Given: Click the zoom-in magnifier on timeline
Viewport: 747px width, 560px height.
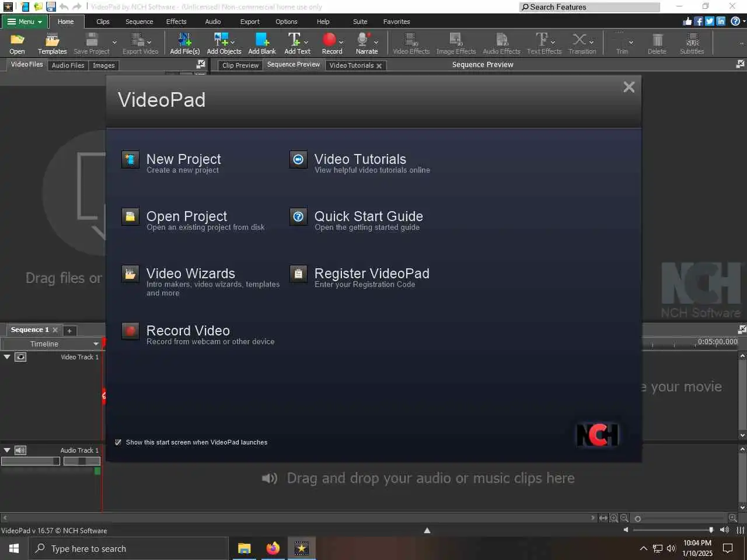Looking at the screenshot, I should tap(732, 518).
